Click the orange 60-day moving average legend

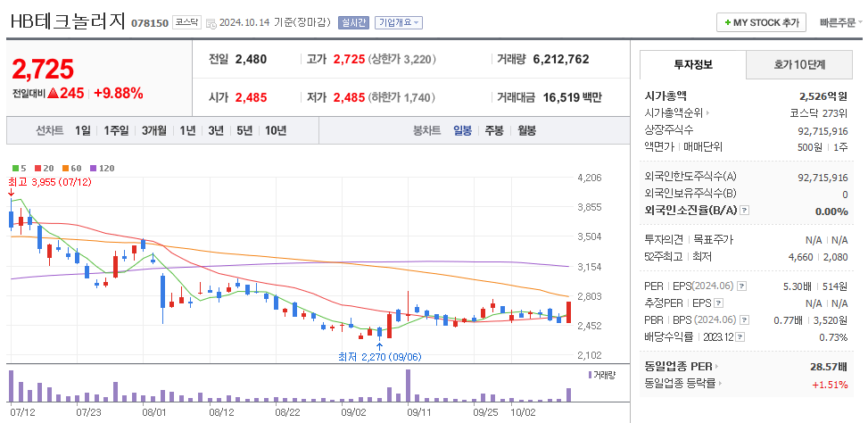click(72, 168)
